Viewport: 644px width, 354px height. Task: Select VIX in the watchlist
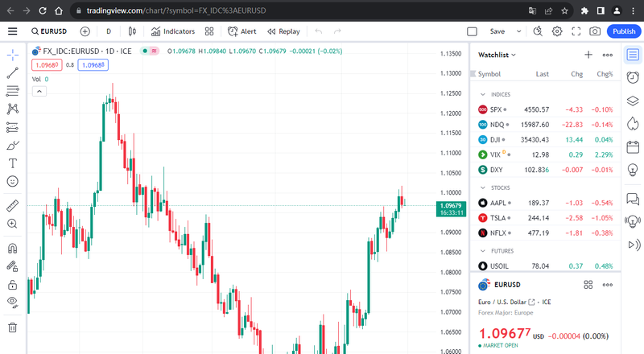pos(546,154)
